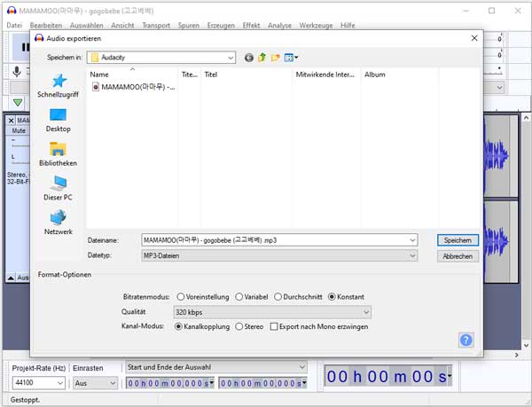Open Netzwerk location in sidebar

[x=58, y=223]
